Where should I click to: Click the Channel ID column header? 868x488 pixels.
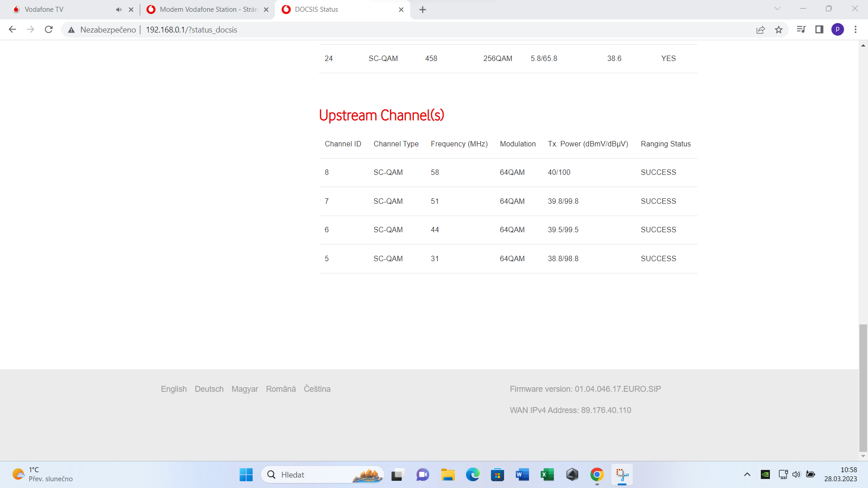[343, 144]
